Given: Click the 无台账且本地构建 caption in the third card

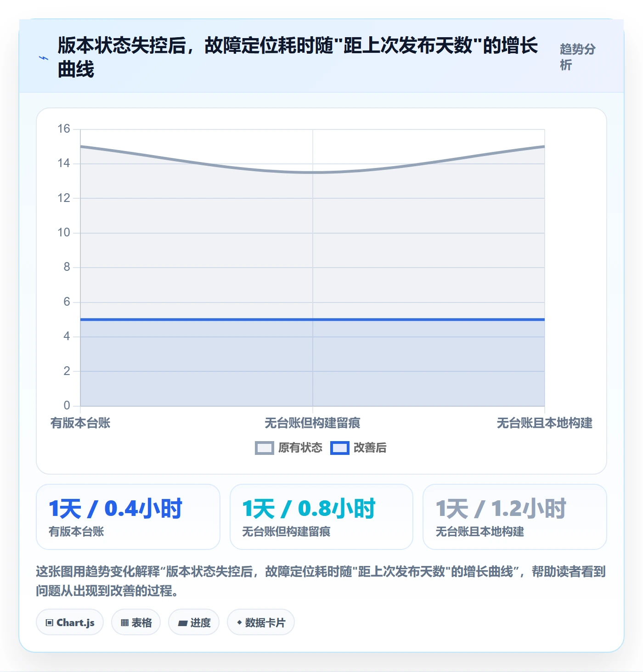Looking at the screenshot, I should click(x=479, y=532).
